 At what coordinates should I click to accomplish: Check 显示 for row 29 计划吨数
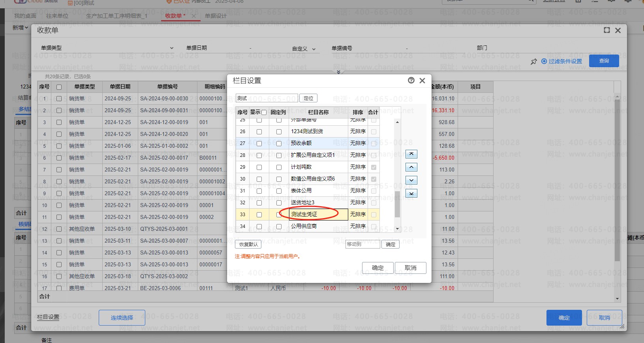pyautogui.click(x=259, y=167)
